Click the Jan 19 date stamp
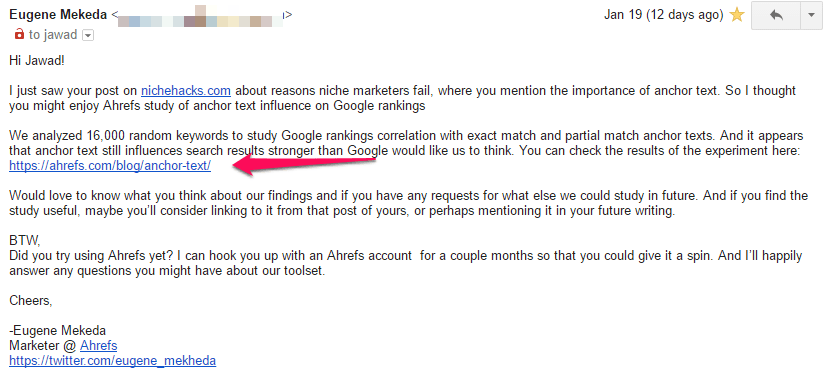 pos(664,15)
